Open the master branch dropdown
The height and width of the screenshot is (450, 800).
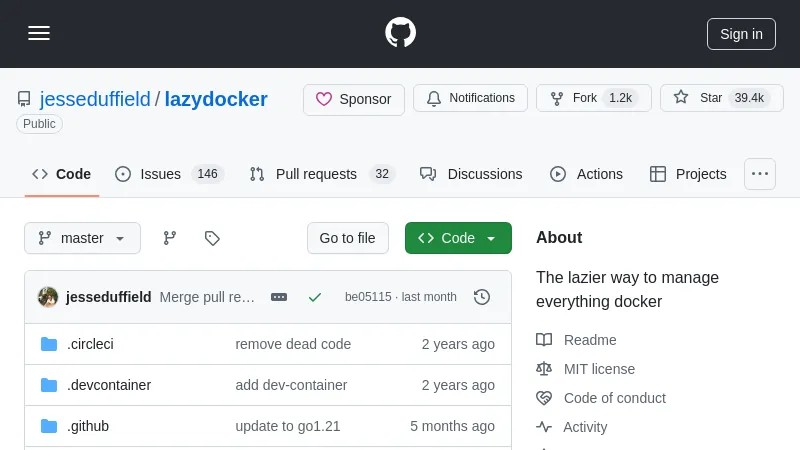pos(83,238)
